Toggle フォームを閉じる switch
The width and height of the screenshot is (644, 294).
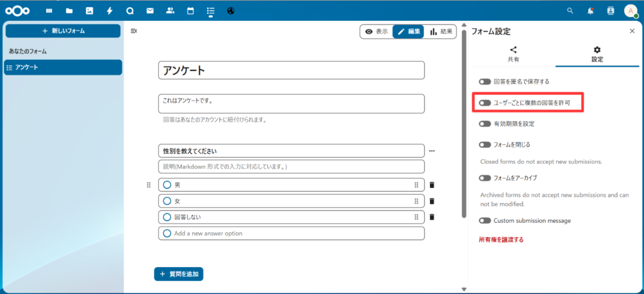(x=485, y=144)
